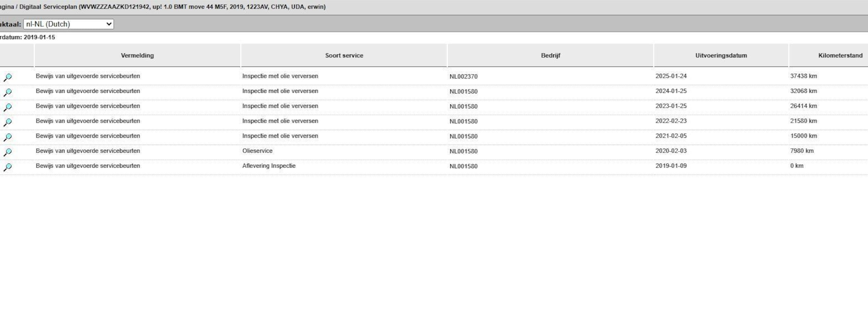Select date 2019-01-09
868x329 pixels.
pos(671,166)
